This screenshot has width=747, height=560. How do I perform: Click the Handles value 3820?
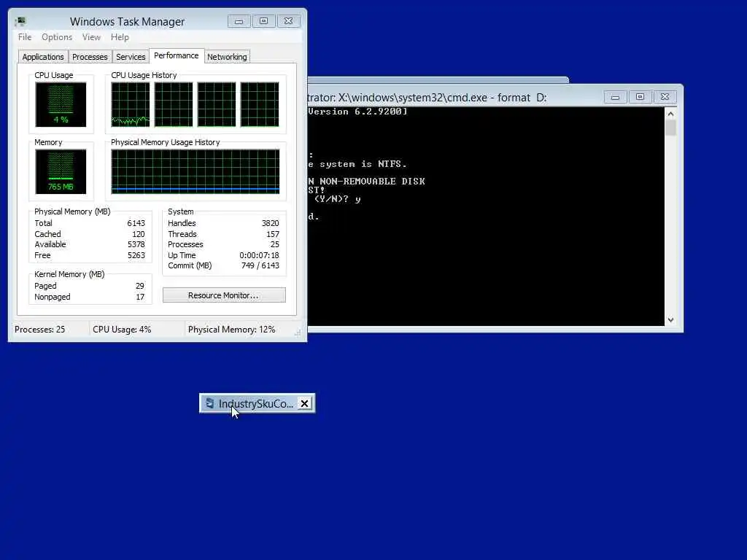pos(270,223)
